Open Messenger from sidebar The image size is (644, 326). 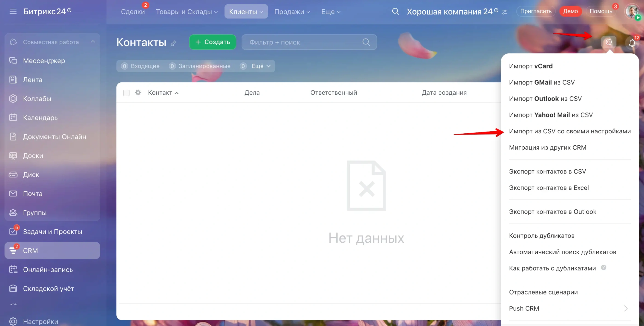44,61
